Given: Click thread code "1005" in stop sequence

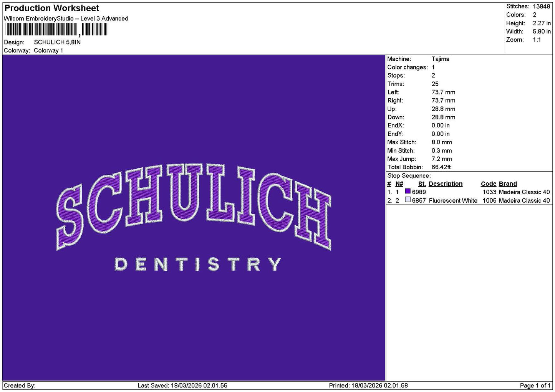Looking at the screenshot, I should click(x=489, y=200).
